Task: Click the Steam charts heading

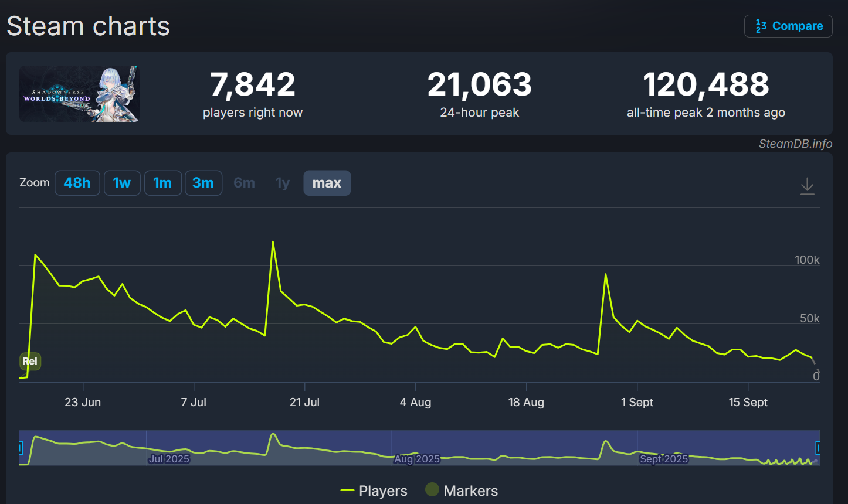Action: coord(88,26)
